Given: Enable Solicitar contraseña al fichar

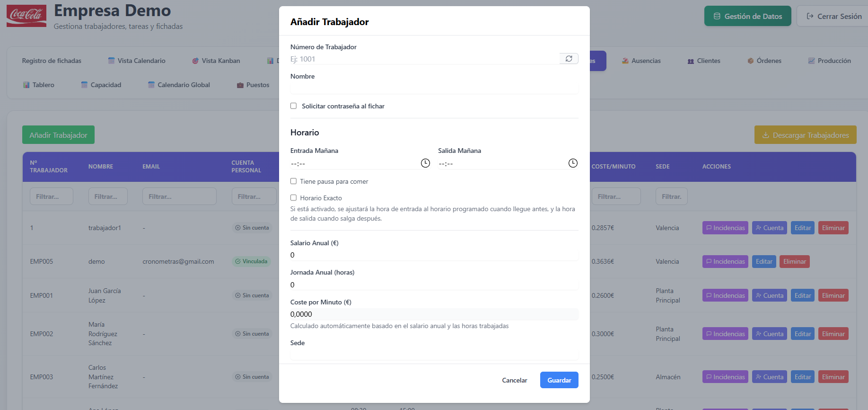Looking at the screenshot, I should [x=293, y=106].
